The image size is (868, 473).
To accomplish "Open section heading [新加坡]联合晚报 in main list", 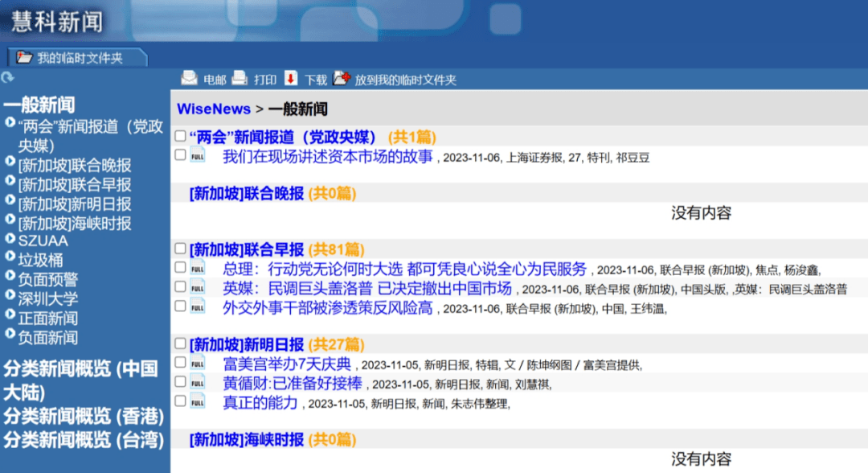I will tap(247, 193).
